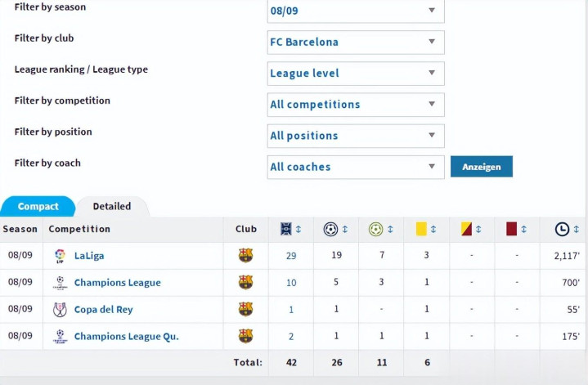The image size is (588, 385).
Task: Sort by second yellow card icon
Action: 466,230
